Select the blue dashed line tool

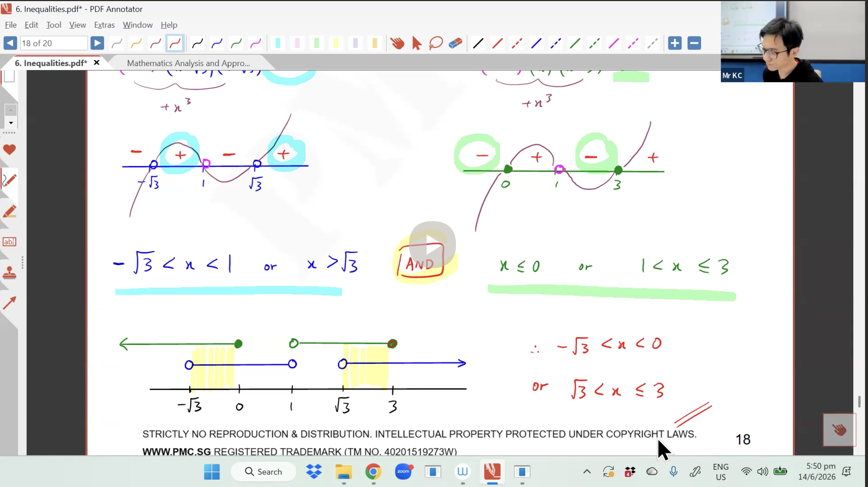[x=555, y=43]
